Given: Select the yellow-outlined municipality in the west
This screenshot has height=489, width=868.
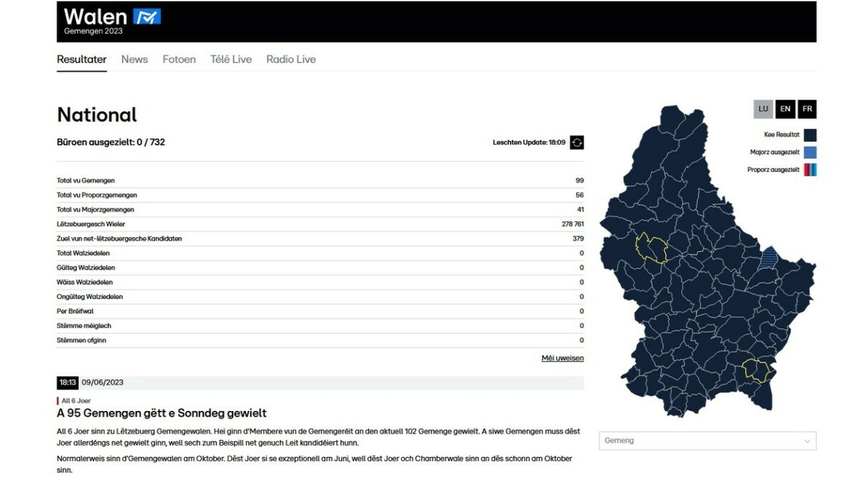Looking at the screenshot, I should tap(651, 248).
